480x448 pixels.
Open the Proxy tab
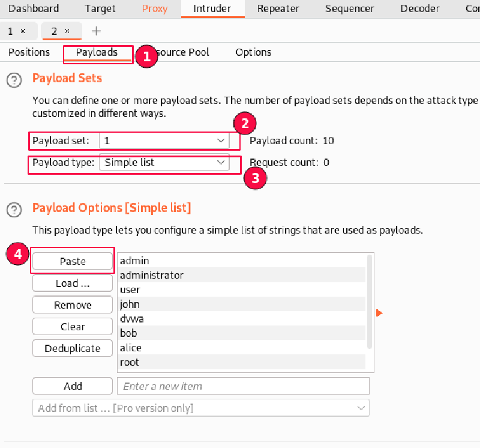(x=155, y=8)
